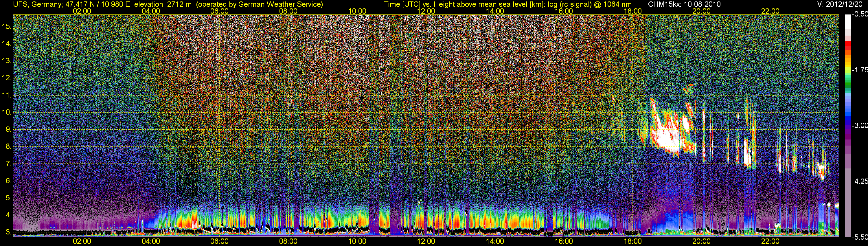Click the "-3.00" value on the color scale
Viewport: 868px width, 246px height.
860,126
